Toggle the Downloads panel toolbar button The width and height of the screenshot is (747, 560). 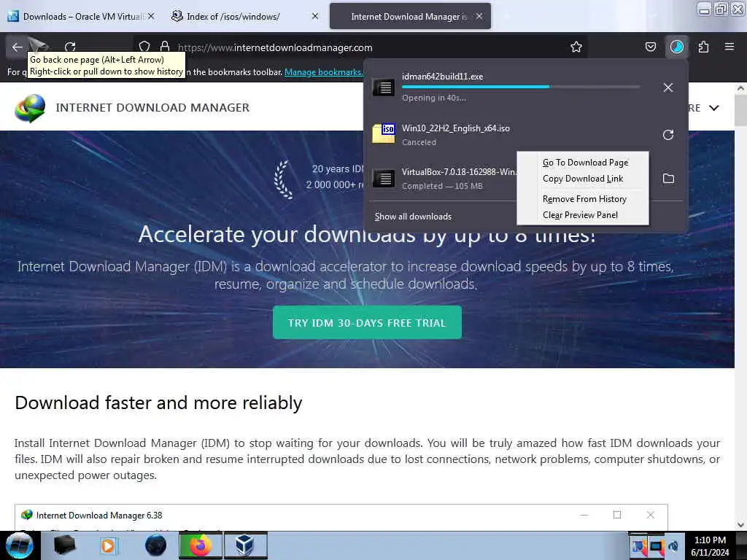pyautogui.click(x=676, y=47)
